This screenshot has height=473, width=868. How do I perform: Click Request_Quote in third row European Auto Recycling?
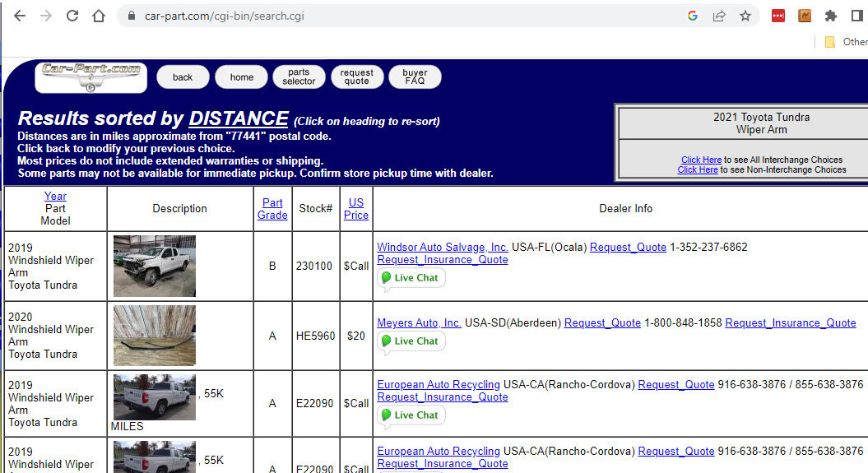pos(676,384)
